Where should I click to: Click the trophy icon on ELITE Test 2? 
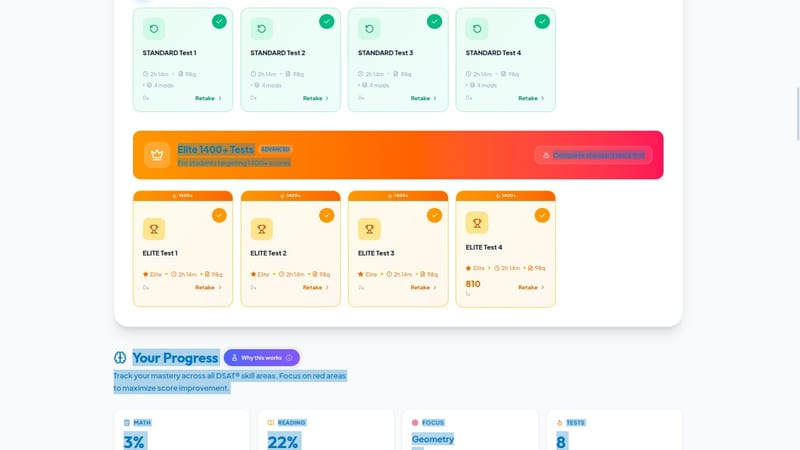click(262, 229)
